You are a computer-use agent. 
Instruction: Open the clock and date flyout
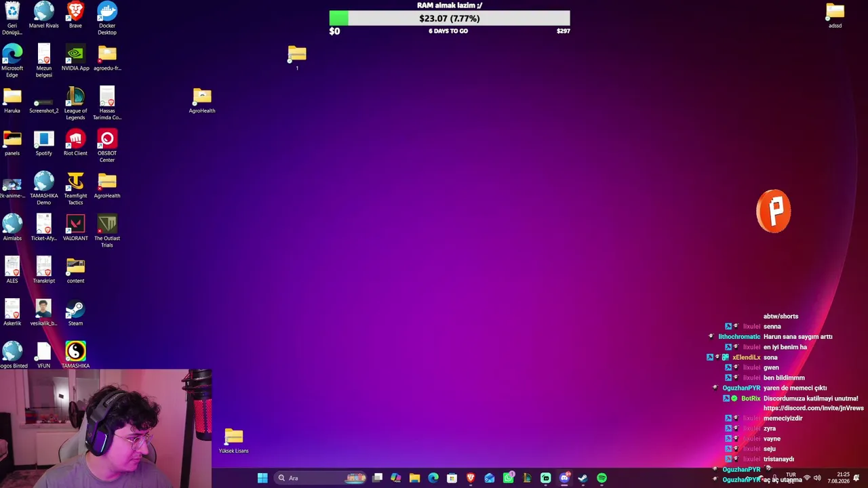point(839,478)
